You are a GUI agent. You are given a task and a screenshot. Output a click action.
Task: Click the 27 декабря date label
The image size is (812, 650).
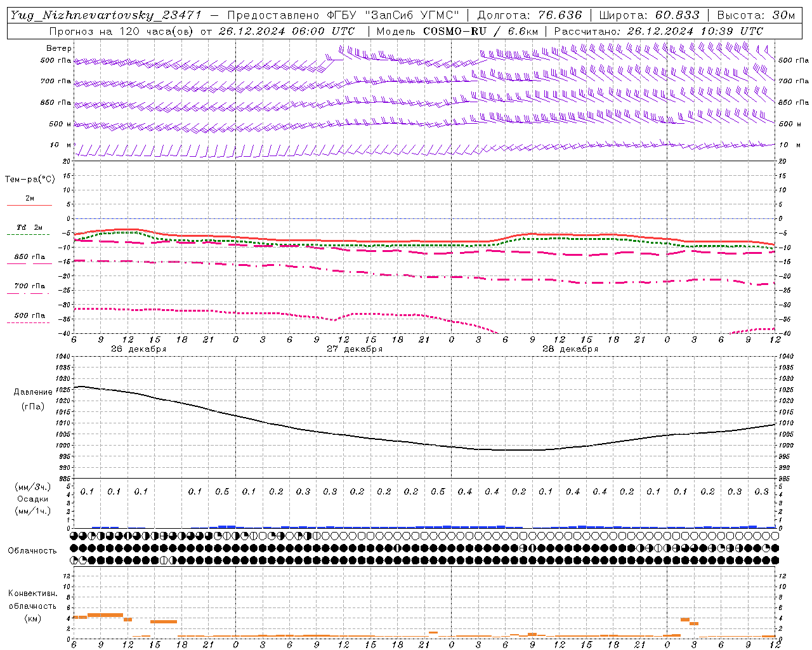pyautogui.click(x=355, y=349)
